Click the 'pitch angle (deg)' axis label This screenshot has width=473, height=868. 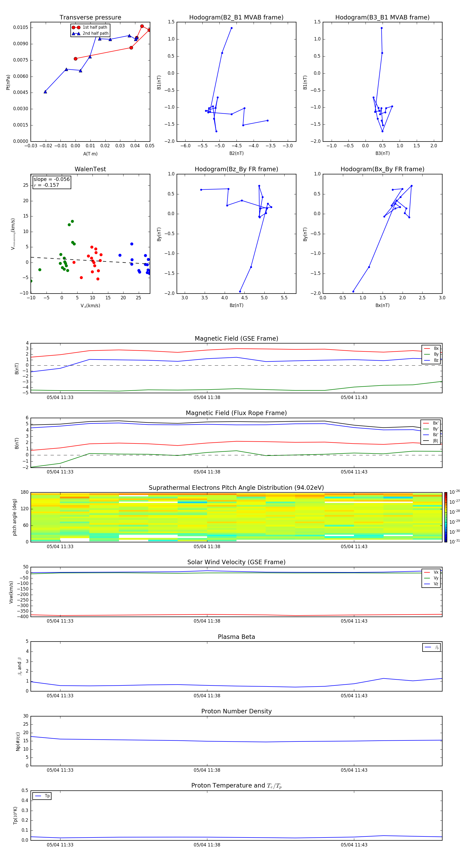point(14,517)
